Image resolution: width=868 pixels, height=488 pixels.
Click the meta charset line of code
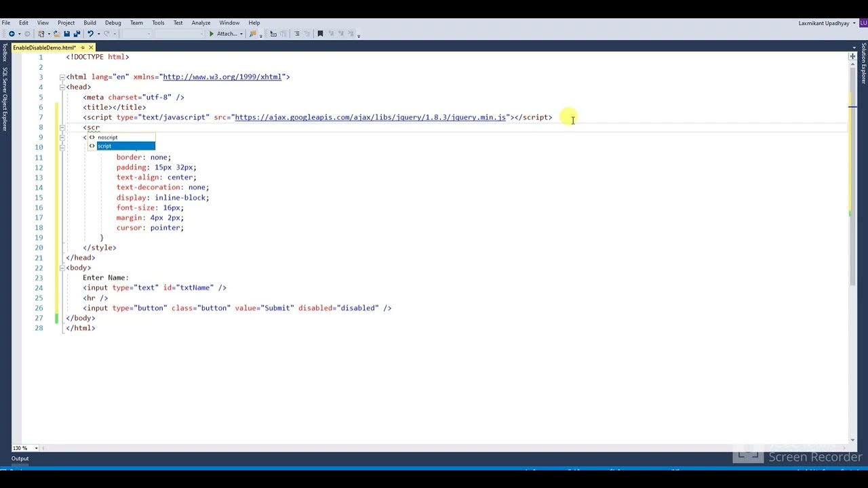coord(134,98)
